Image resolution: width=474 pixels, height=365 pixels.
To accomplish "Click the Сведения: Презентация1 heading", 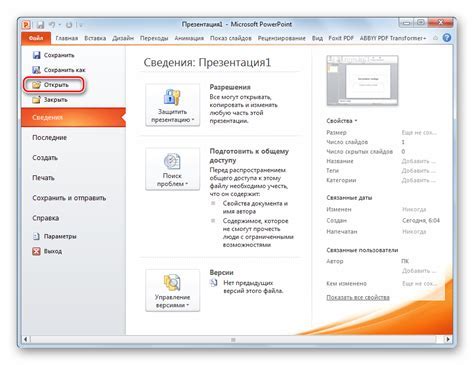I will click(207, 62).
